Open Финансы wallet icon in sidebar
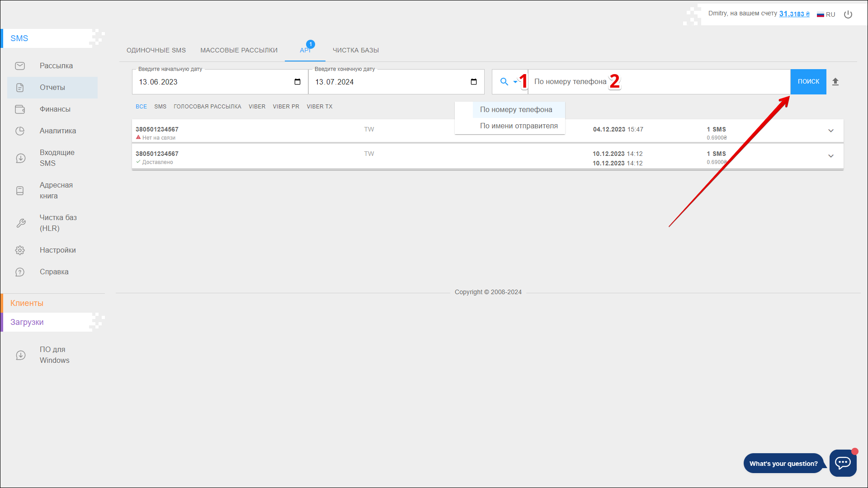 [x=20, y=109]
